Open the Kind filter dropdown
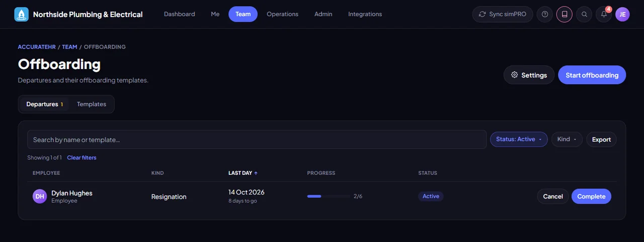 pyautogui.click(x=567, y=139)
